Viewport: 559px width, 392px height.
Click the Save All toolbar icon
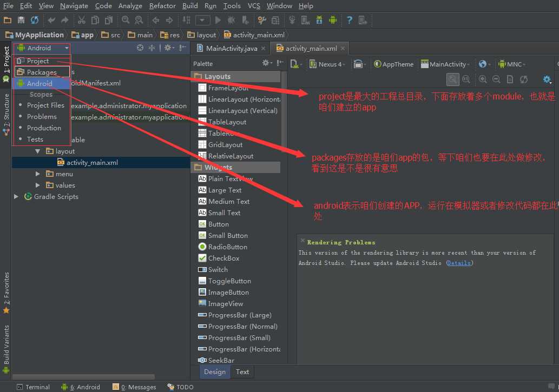21,20
